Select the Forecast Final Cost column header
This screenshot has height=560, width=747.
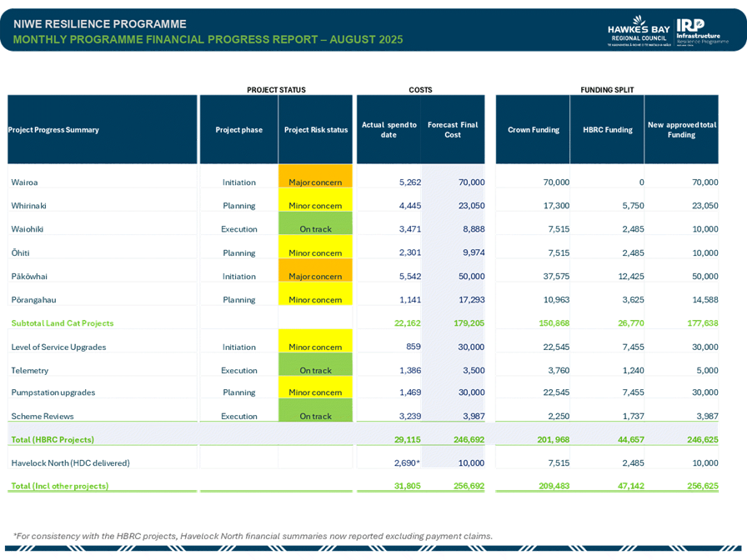(453, 130)
